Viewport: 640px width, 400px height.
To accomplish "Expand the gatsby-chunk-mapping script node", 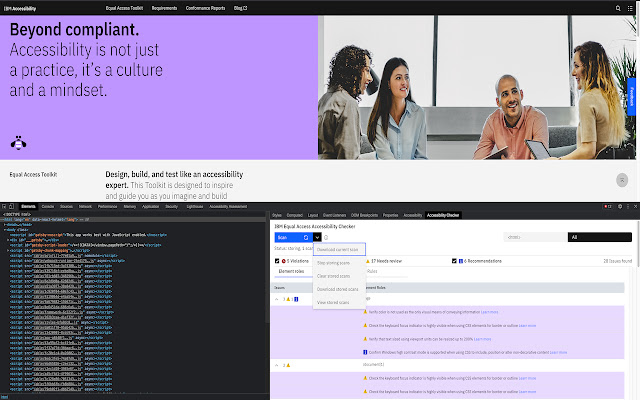I will point(8,250).
